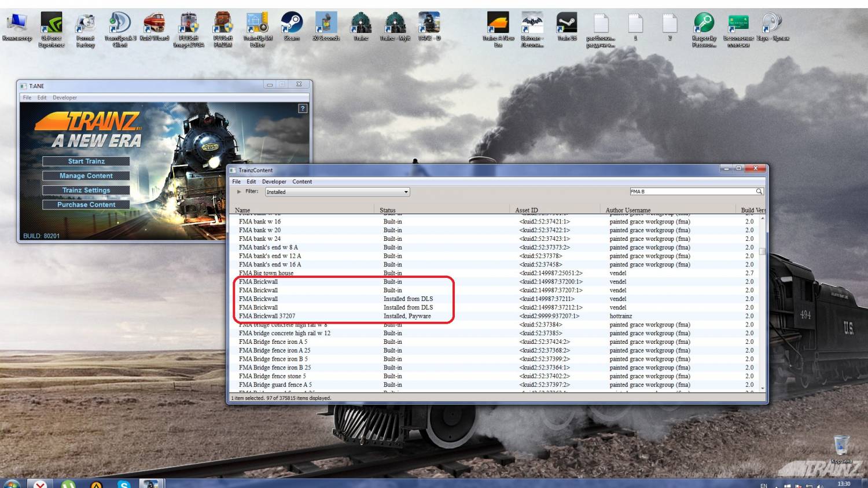Select the PEVSoft Image2TGA shortcut
Image resolution: width=868 pixels, height=488 pixels.
(x=189, y=29)
